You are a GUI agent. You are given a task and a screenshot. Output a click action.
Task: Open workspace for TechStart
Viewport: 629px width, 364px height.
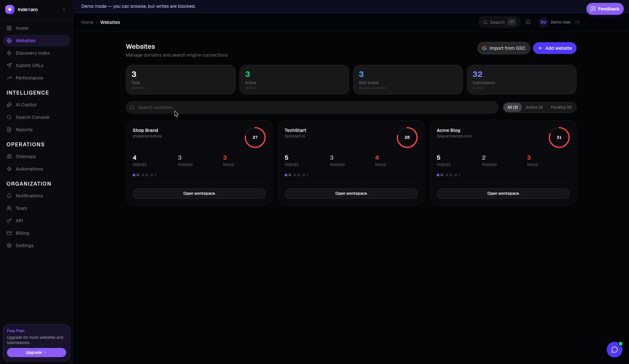(x=351, y=193)
